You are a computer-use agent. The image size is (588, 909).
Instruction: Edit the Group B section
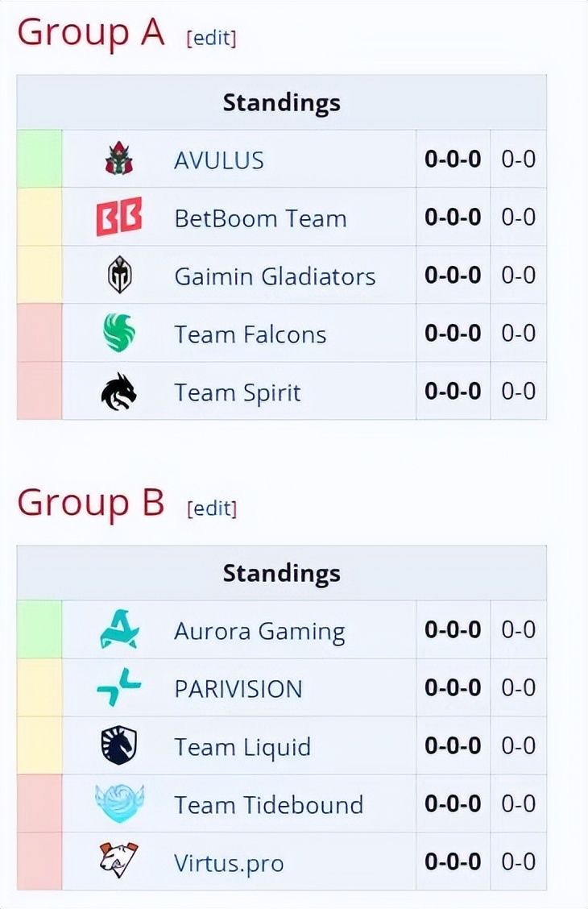(x=211, y=508)
